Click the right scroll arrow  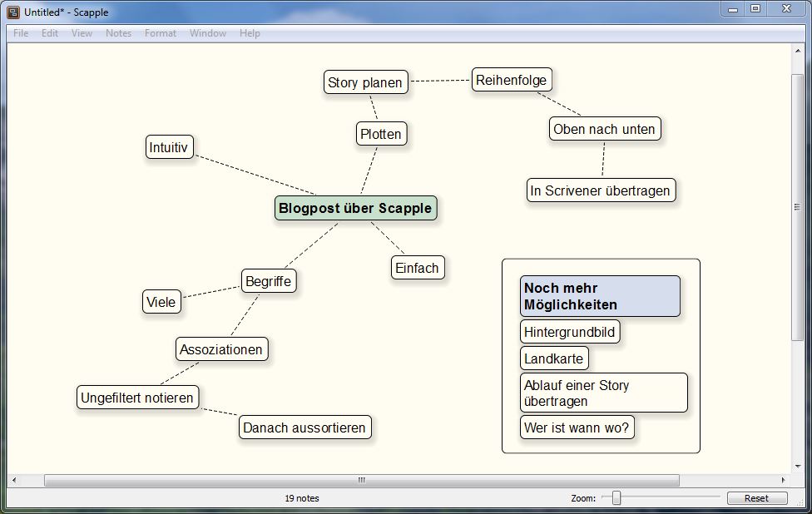784,480
